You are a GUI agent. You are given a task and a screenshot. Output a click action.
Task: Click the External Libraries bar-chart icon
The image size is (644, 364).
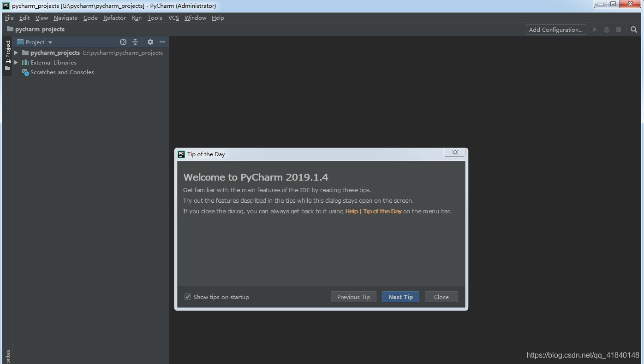(25, 63)
